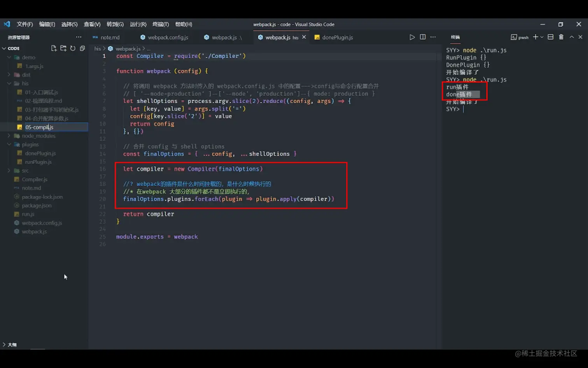Click 'module.exports = webpack' on line 25
588x368 pixels.
(157, 237)
